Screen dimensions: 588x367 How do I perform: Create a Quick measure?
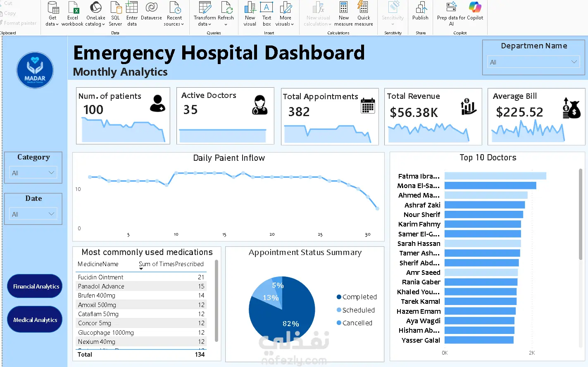click(364, 14)
